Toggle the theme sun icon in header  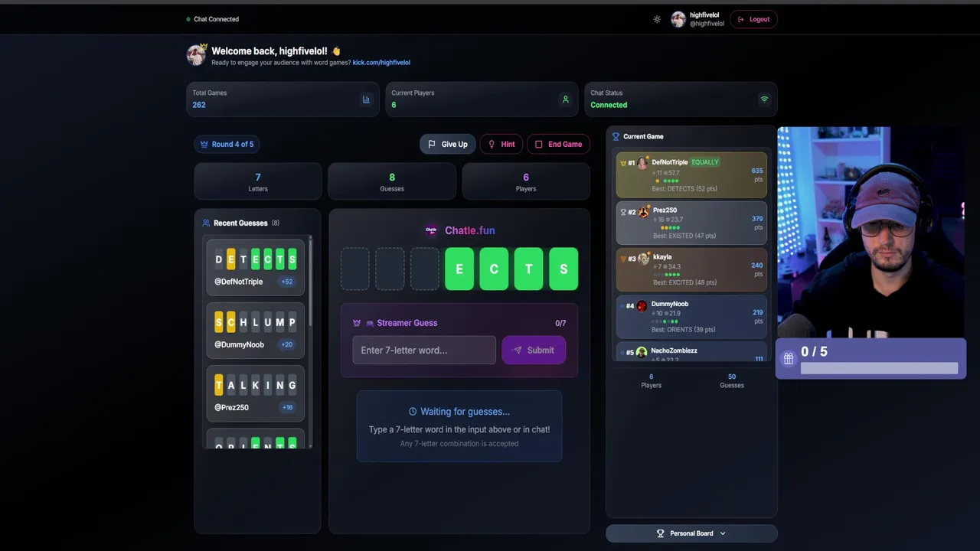pyautogui.click(x=657, y=19)
